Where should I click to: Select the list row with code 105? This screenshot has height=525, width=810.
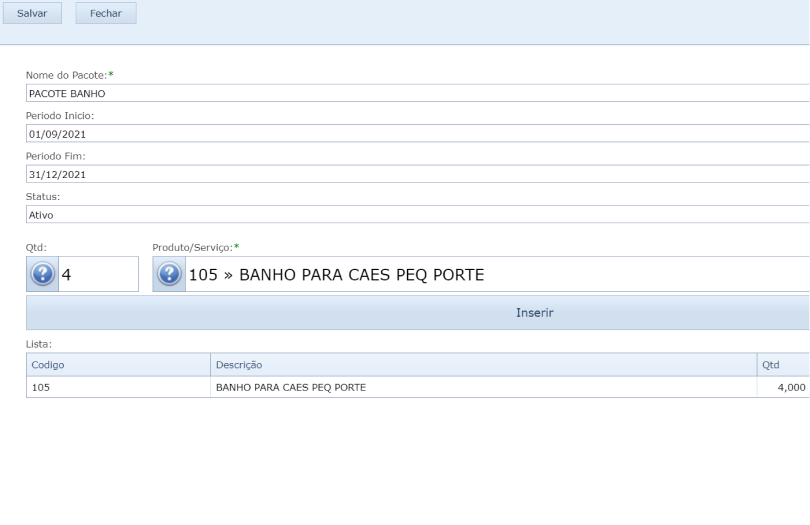tap(118, 387)
